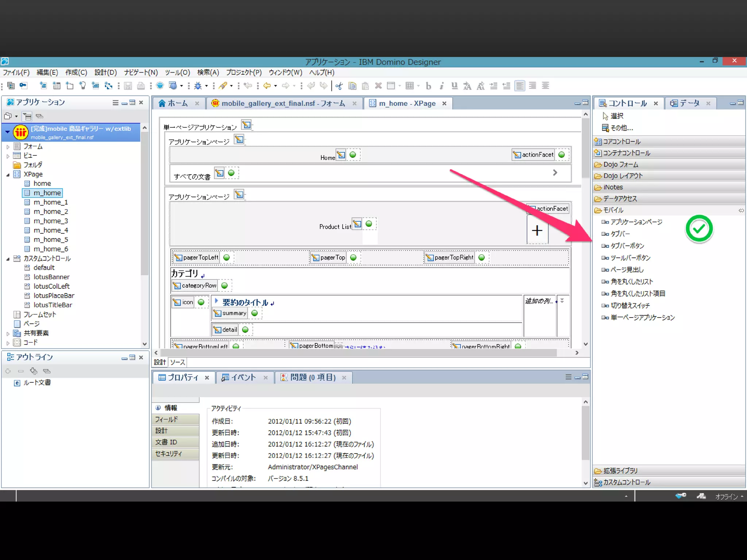Switch to the ソース editor view
Screen dimensions: 747x560
coord(177,362)
